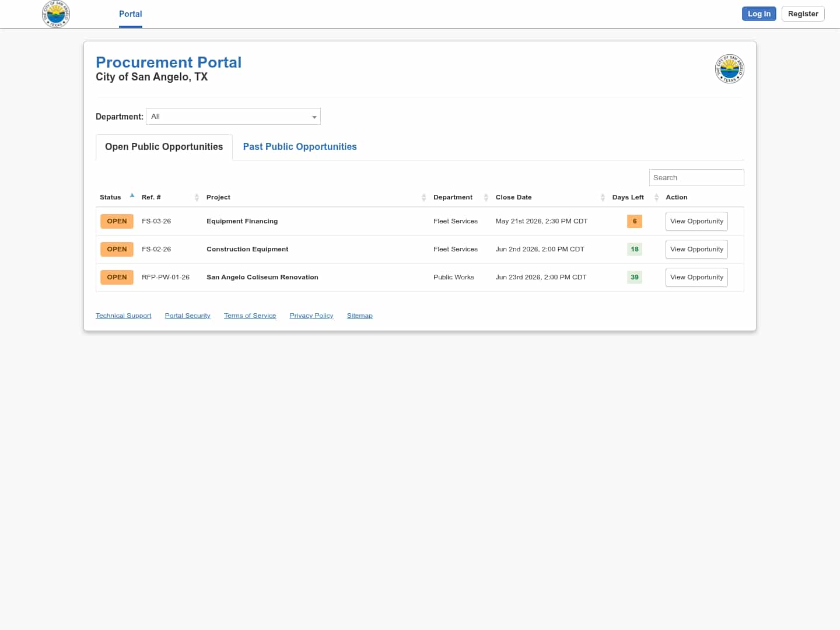View Opportunity for San Angelo Coliseum Renovation
The image size is (840, 630).
696,277
